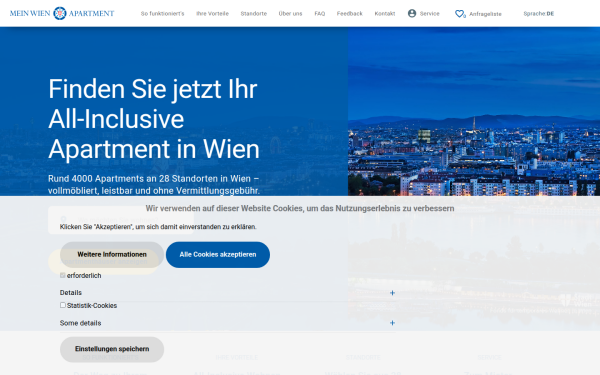Image resolution: width=600 pixels, height=375 pixels.
Task: Expand the Some details plus icon
Action: 392,323
